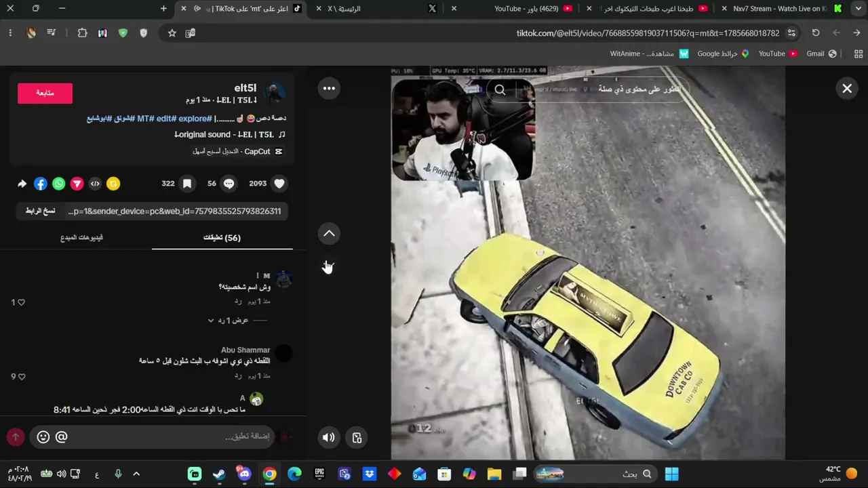Open the site information icon in address bar
Screen dimensions: 868x488
[792, 33]
